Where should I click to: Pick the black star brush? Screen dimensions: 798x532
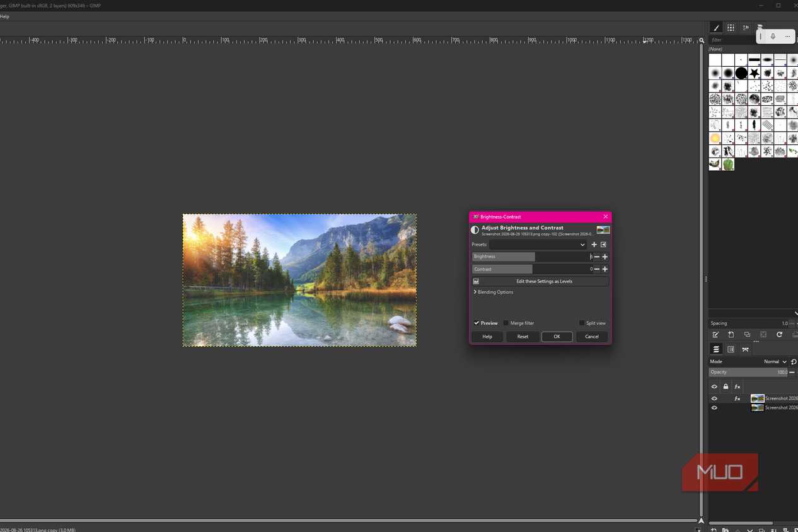[x=755, y=73]
